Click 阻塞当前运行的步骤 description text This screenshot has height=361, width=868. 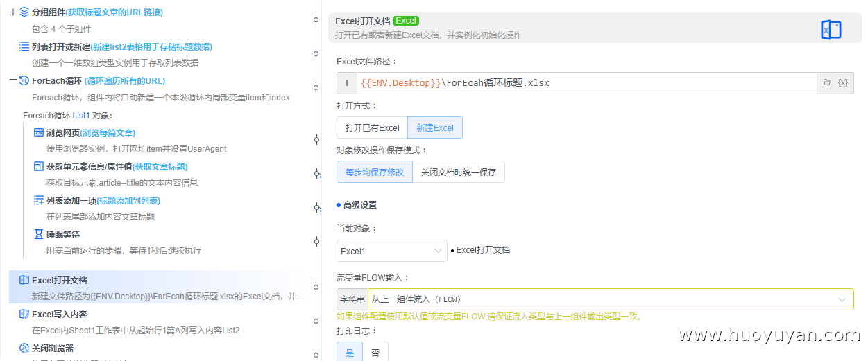[x=124, y=251]
